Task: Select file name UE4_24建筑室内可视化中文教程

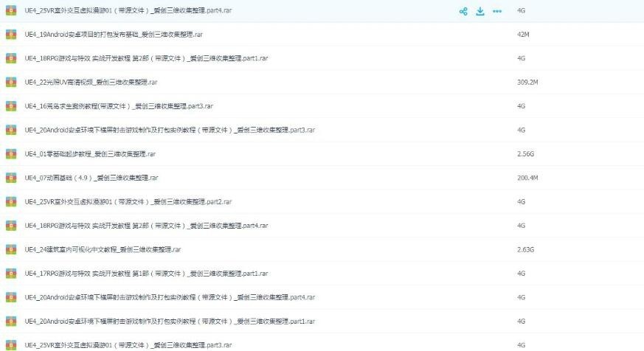Action: click(x=103, y=249)
